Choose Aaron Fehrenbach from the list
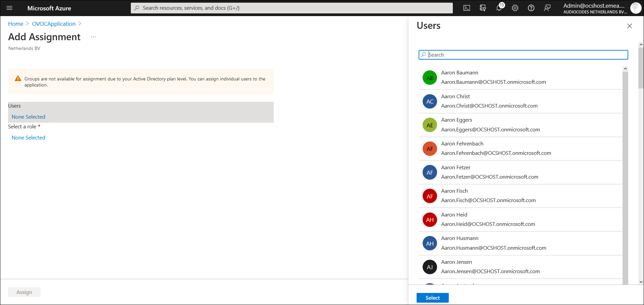The height and width of the screenshot is (305, 644). 496,148
